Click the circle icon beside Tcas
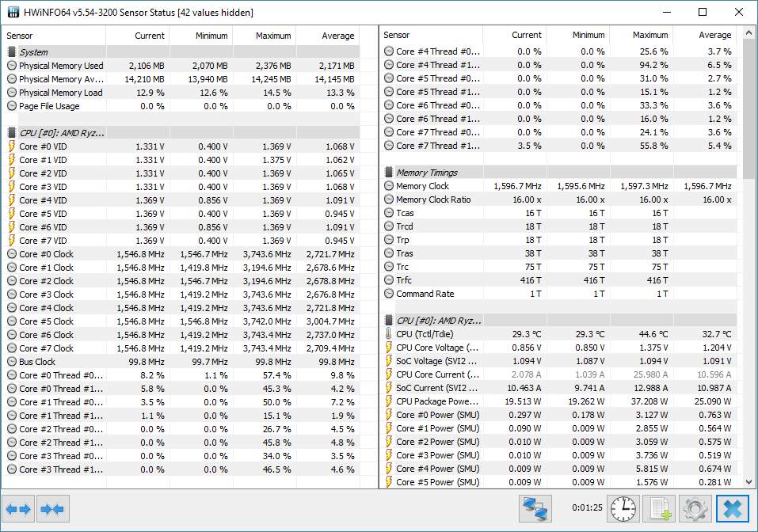The image size is (758, 532). (x=389, y=213)
